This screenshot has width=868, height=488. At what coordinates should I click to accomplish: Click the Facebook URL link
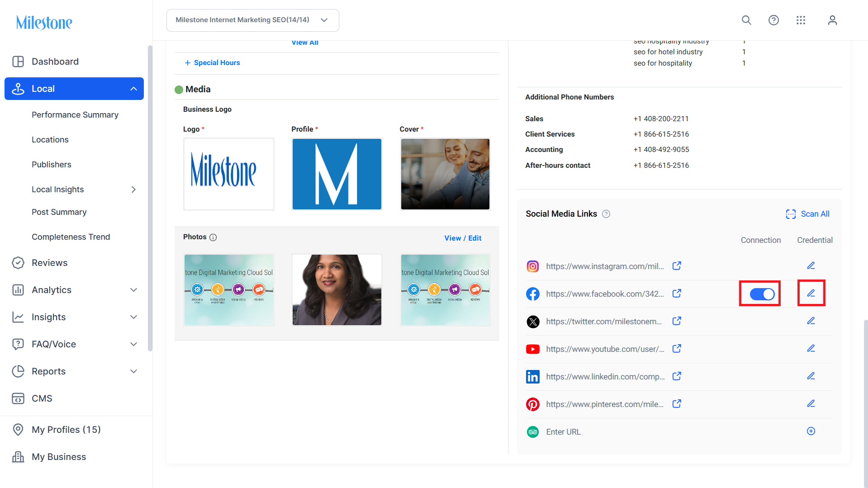605,294
